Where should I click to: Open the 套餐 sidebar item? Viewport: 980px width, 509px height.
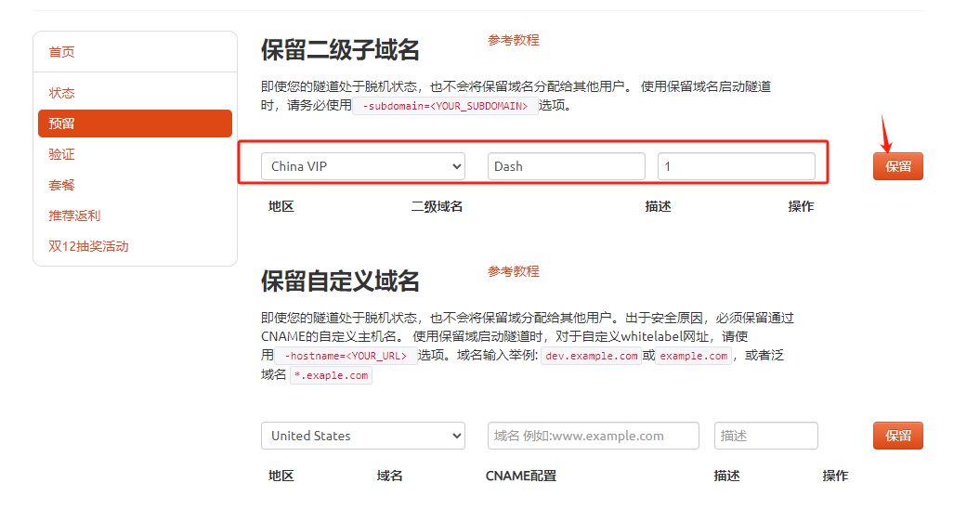click(x=61, y=185)
